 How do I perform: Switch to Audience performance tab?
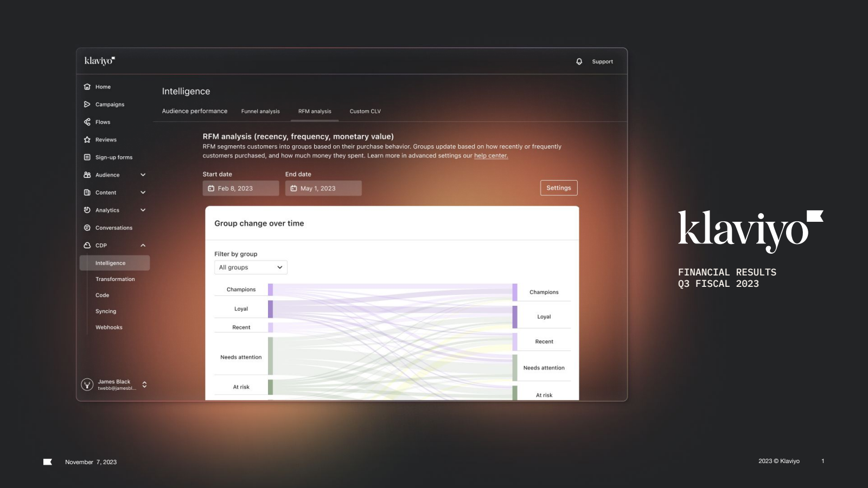pos(195,111)
